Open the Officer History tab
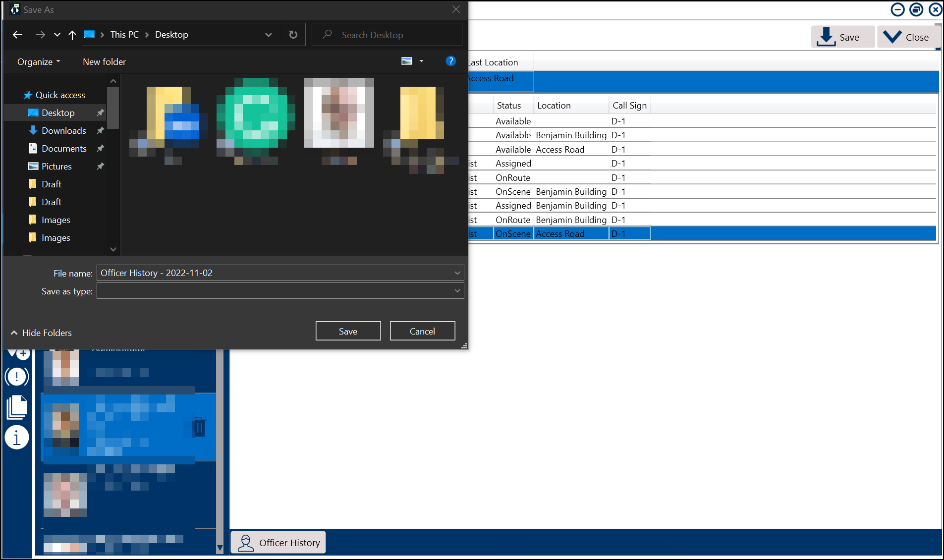944x560 pixels. coord(278,543)
